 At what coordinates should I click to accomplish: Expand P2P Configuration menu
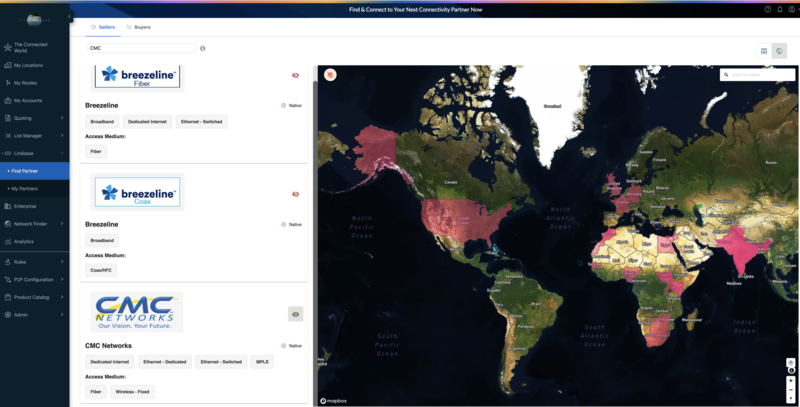[35, 279]
